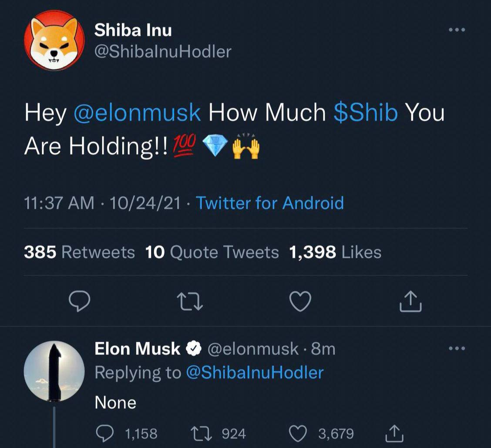Open more options for Elon Musk reply
Image resolution: width=491 pixels, height=448 pixels.
coord(457,348)
